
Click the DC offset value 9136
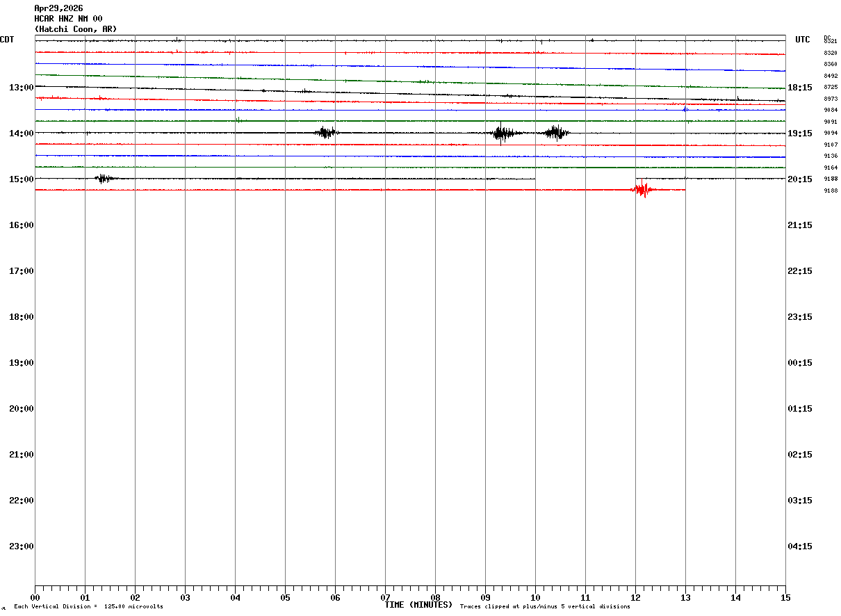pos(831,156)
